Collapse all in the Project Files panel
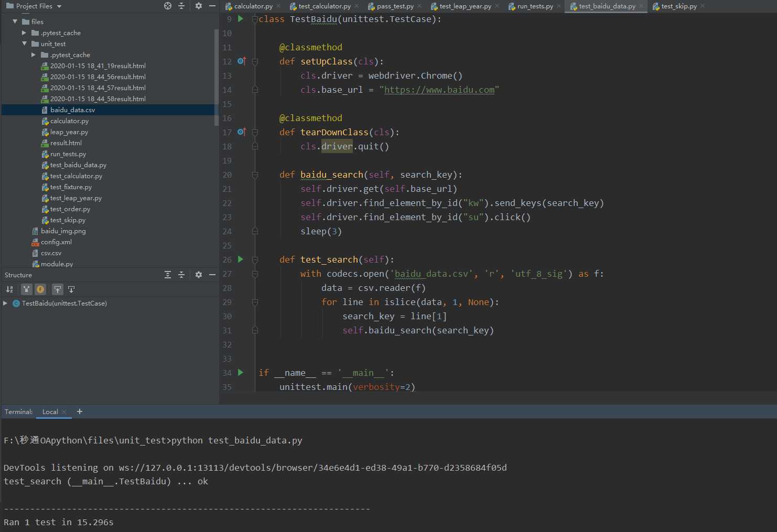Image resolution: width=777 pixels, height=532 pixels. coord(181,6)
